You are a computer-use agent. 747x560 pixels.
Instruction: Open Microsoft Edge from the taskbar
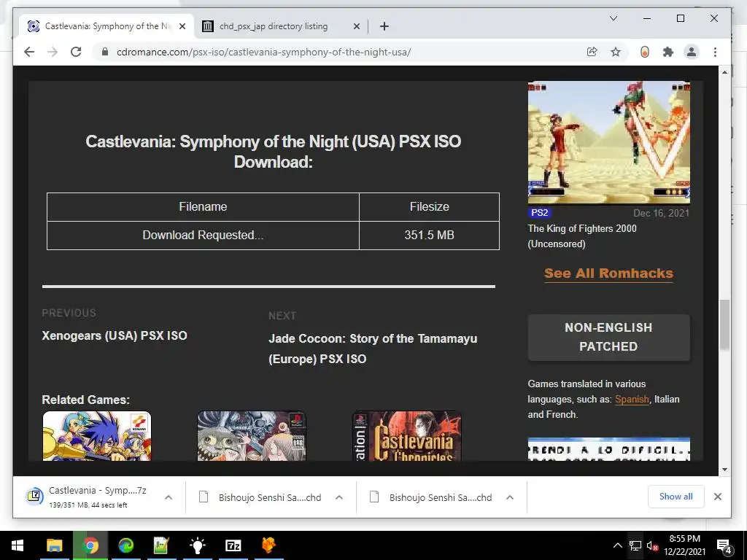coord(126,545)
